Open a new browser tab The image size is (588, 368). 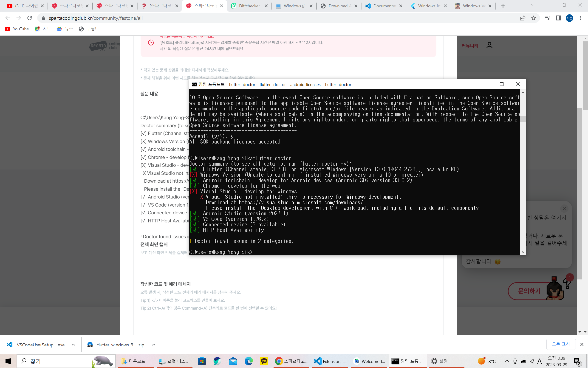(503, 6)
